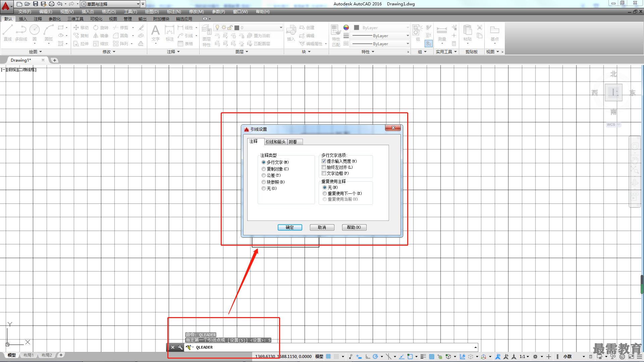The width and height of the screenshot is (644, 362).
Task: Select the Polyline (多段线) tool
Action: pyautogui.click(x=21, y=33)
